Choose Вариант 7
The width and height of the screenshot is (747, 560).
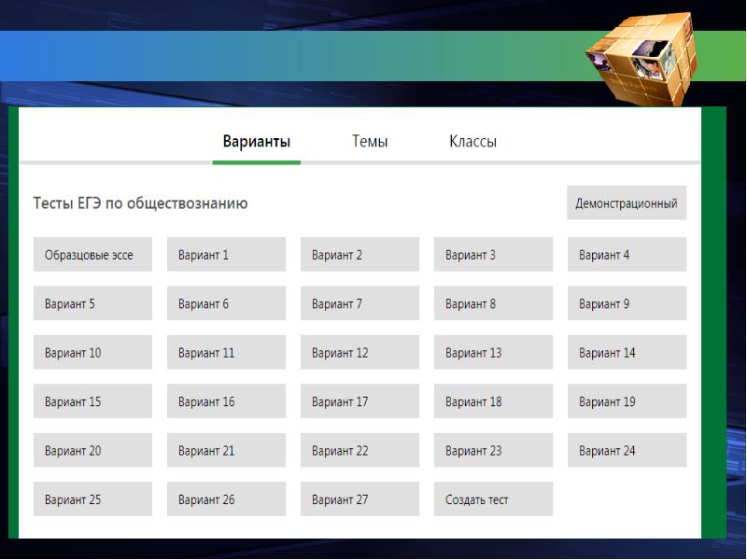click(359, 304)
